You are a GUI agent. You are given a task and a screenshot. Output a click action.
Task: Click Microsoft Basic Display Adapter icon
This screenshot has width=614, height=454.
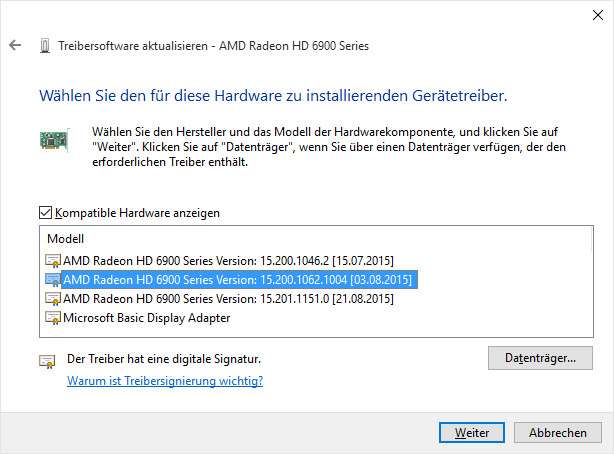(53, 318)
